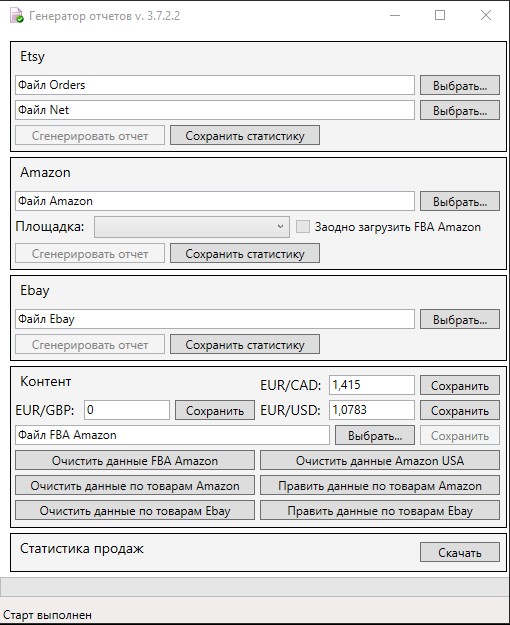Download sales statistics with Скачать button
510x625 pixels.
coord(460,552)
